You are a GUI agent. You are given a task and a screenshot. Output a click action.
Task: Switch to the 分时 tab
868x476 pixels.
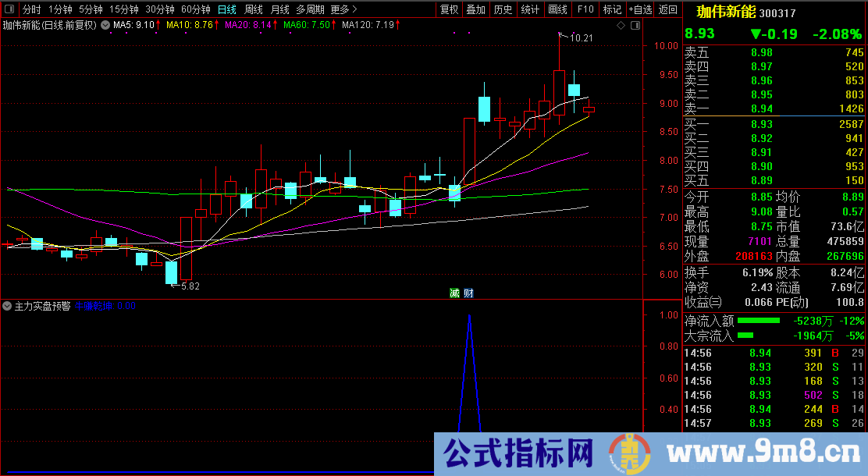point(31,9)
